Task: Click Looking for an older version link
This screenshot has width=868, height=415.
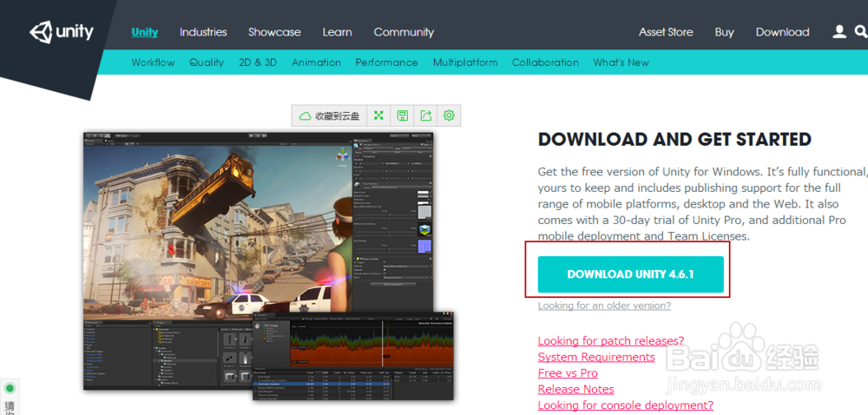Action: [604, 306]
